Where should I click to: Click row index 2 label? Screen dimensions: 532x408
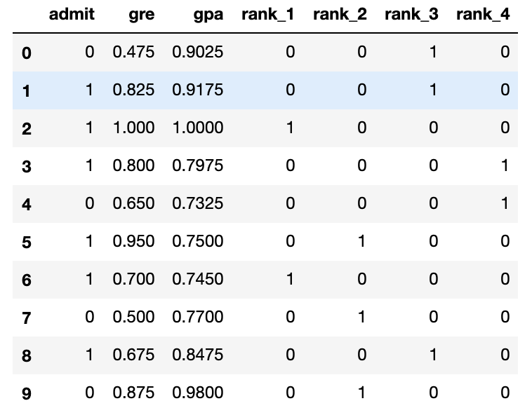click(27, 129)
